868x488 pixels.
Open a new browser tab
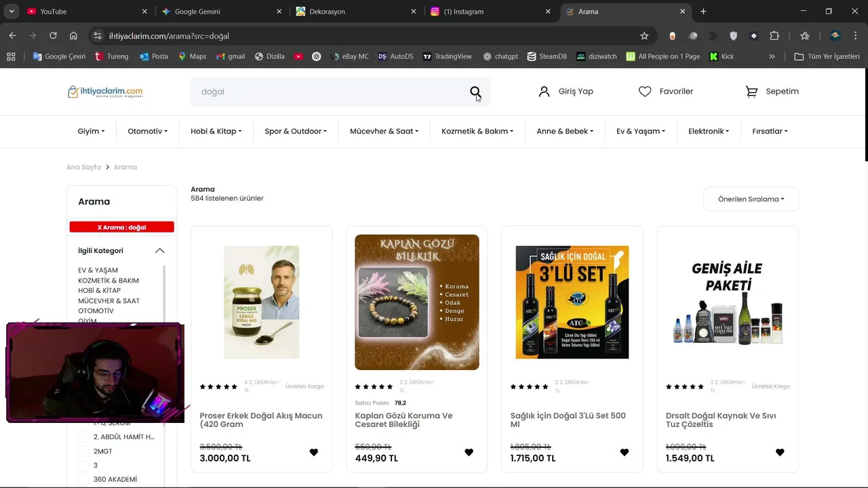tap(703, 12)
